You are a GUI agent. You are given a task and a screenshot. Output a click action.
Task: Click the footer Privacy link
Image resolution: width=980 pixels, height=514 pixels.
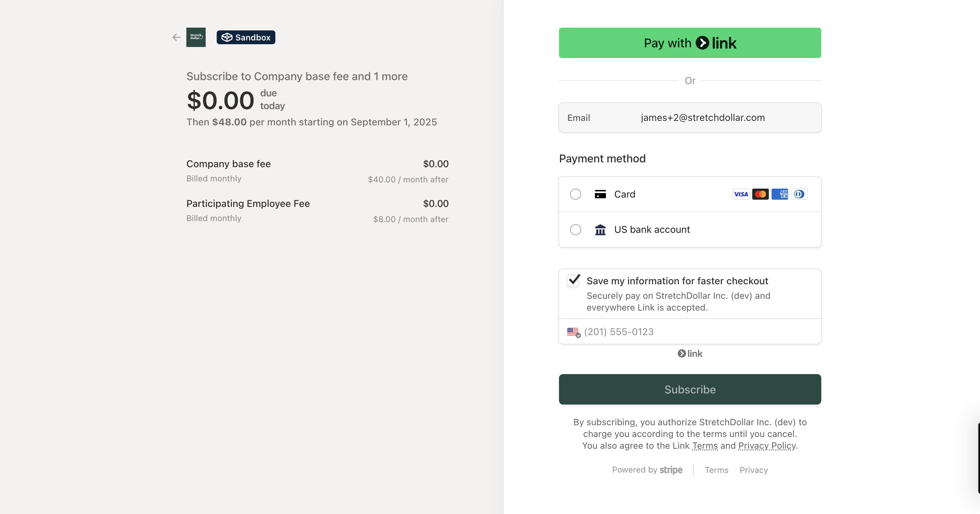[x=754, y=470]
